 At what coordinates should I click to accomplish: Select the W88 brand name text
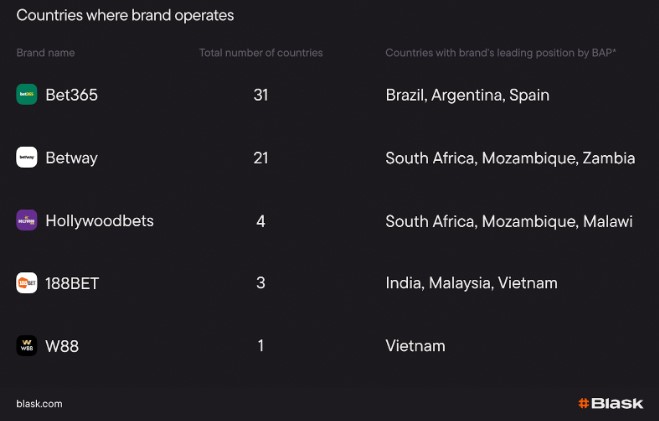tap(62, 346)
